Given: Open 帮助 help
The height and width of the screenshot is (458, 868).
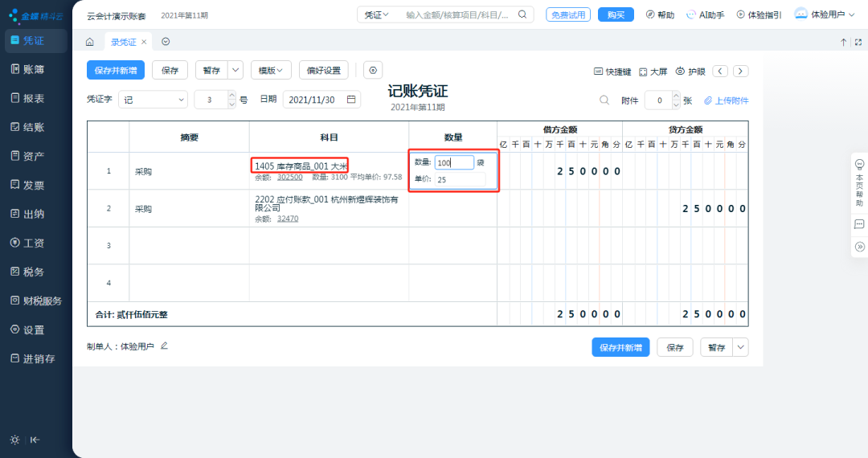Looking at the screenshot, I should [660, 15].
